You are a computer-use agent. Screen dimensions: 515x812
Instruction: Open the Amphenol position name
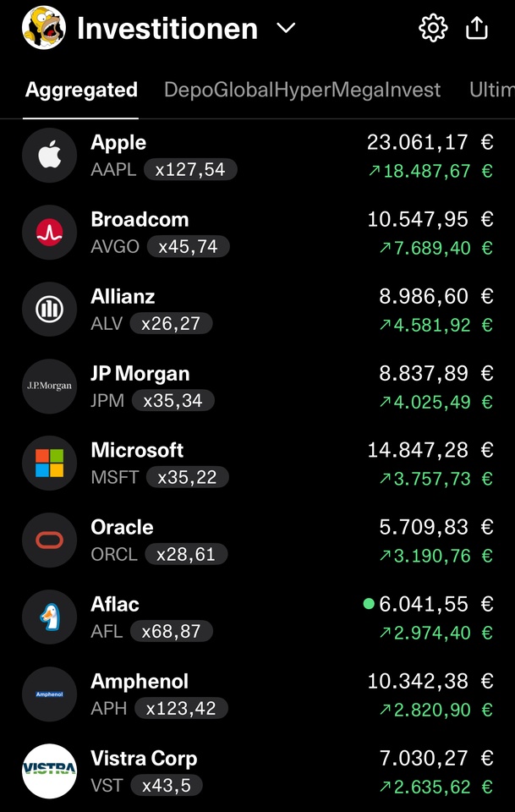click(x=140, y=681)
